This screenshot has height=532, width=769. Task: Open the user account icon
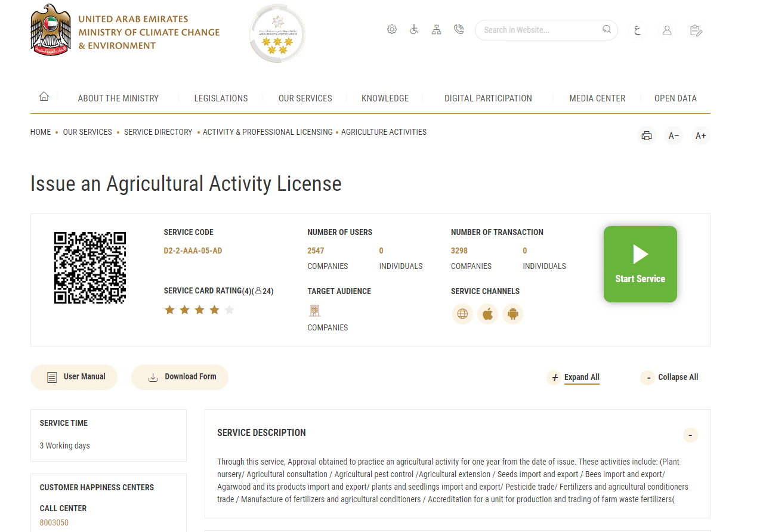666,30
